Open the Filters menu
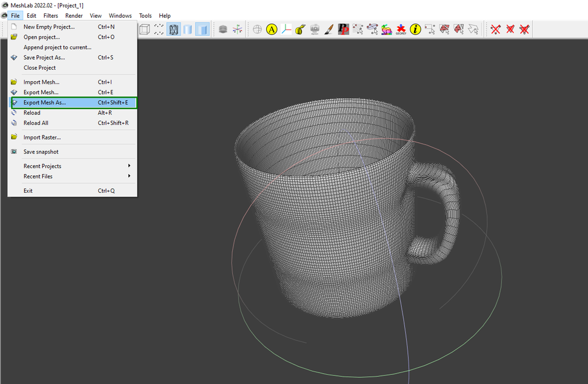The width and height of the screenshot is (588, 384). click(x=50, y=15)
